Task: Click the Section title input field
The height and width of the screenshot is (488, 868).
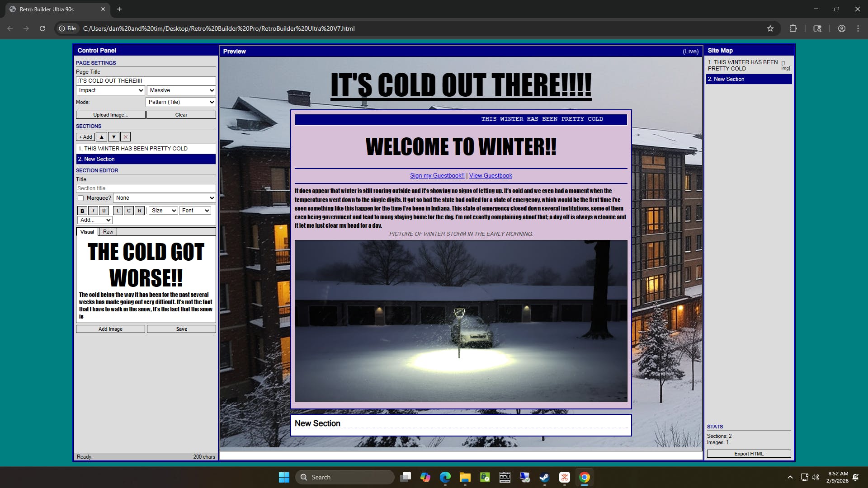Action: (x=146, y=188)
